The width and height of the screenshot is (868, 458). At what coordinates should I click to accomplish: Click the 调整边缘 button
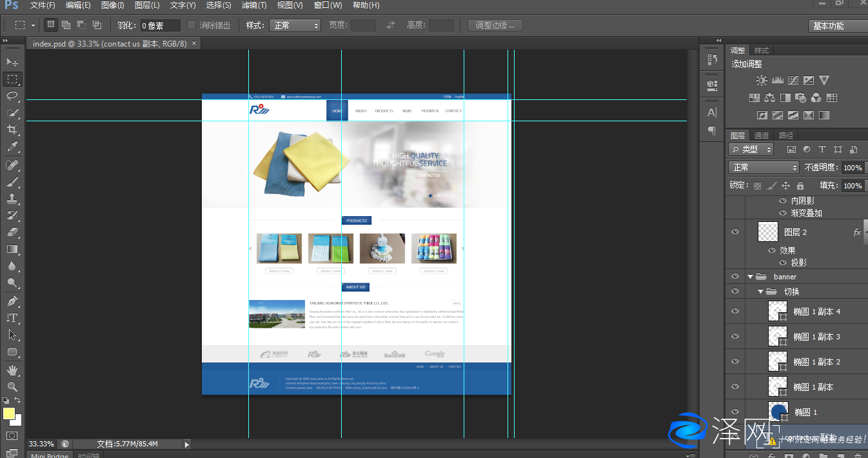click(x=494, y=25)
